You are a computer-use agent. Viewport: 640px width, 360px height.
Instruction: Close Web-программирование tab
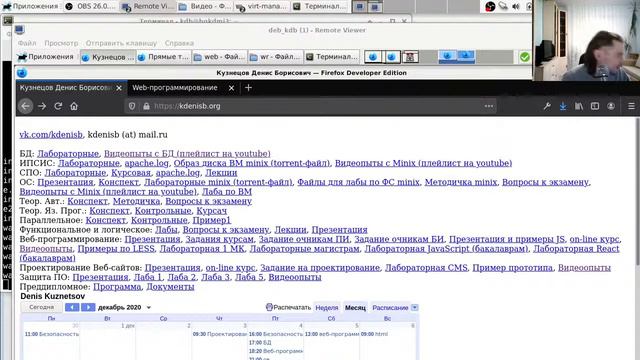click(231, 88)
